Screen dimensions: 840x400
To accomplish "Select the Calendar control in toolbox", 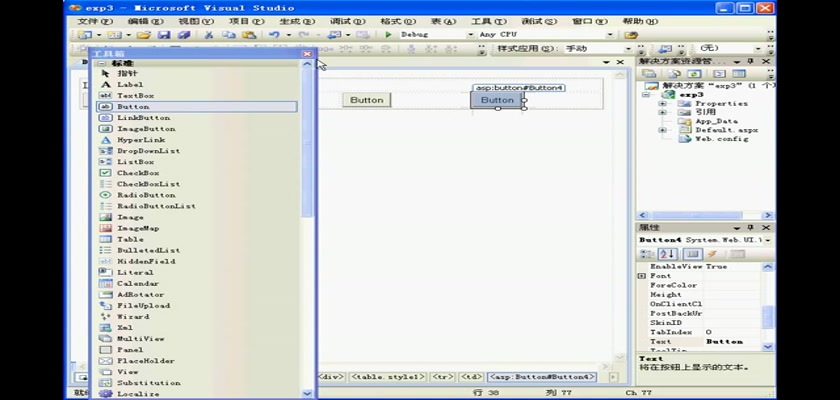I will [137, 283].
